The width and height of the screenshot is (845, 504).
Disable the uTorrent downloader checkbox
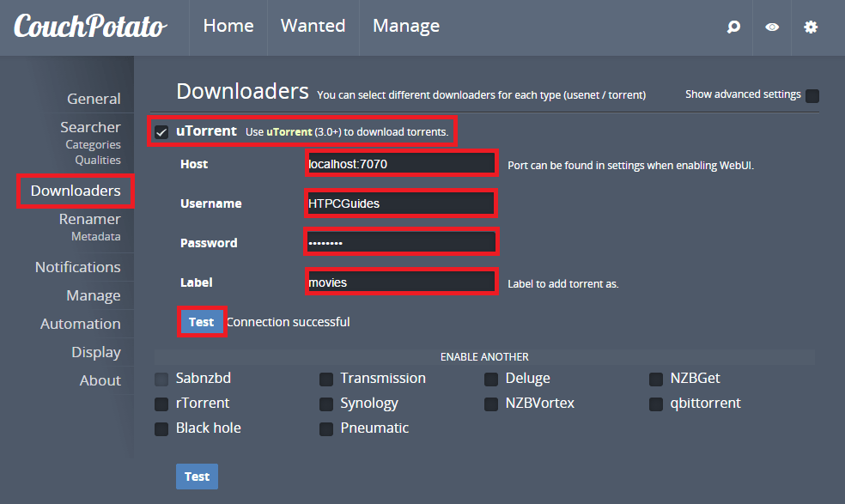(161, 132)
